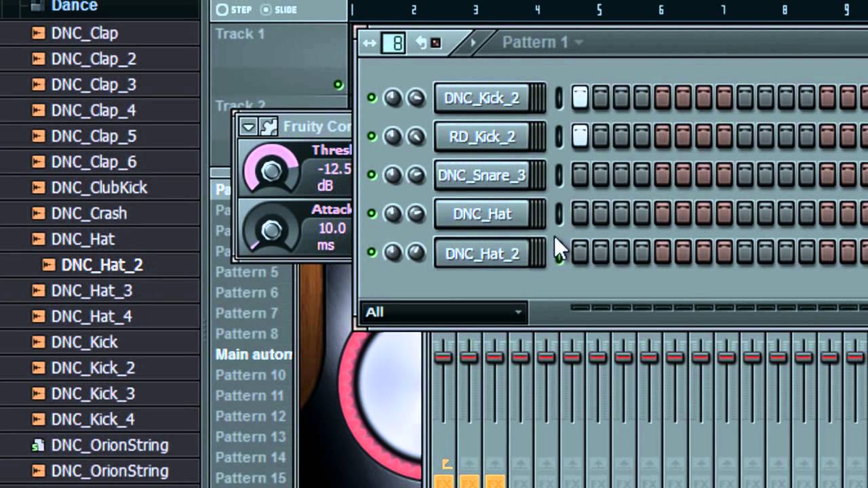The width and height of the screenshot is (868, 488).
Task: Mute the DNC_Hat_2 channel with its green LED
Action: coord(372,252)
